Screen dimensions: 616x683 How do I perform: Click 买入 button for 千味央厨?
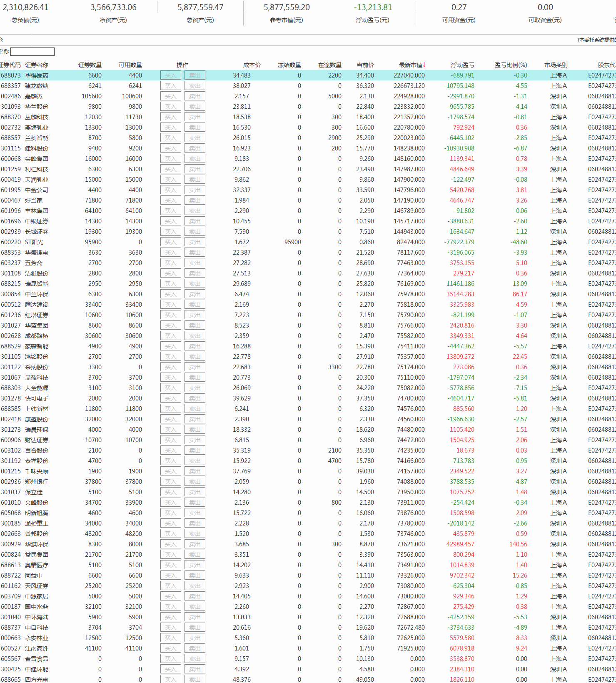point(171,471)
